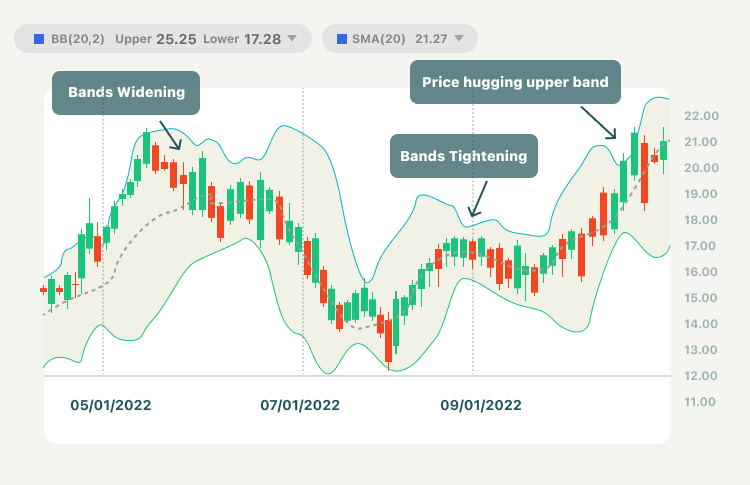Click the arrow under Bands Widening
The height and width of the screenshot is (485, 750).
point(169,134)
